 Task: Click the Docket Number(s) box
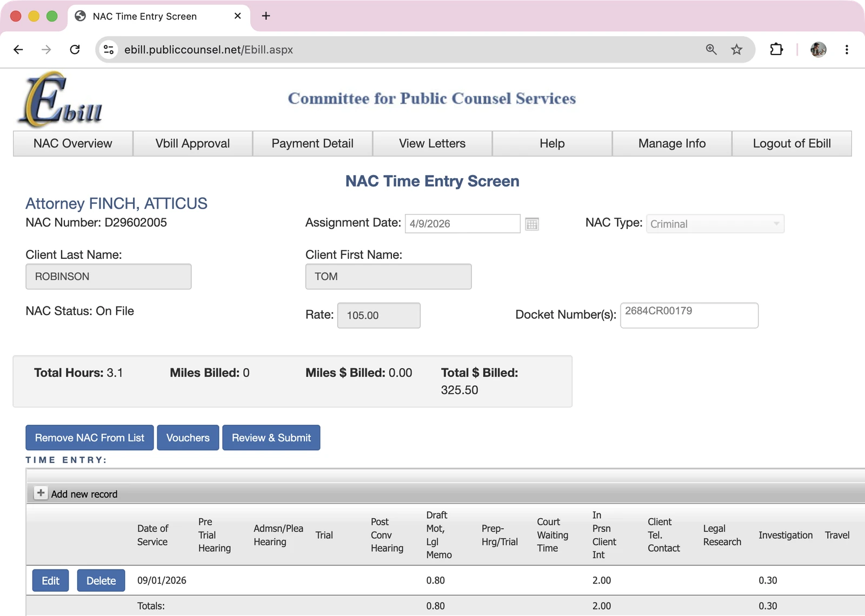point(689,316)
